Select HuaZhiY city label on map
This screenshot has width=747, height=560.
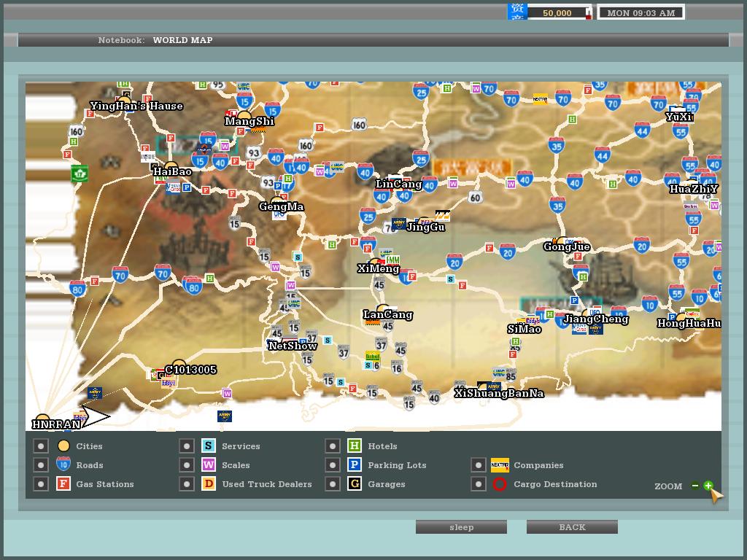(x=694, y=189)
